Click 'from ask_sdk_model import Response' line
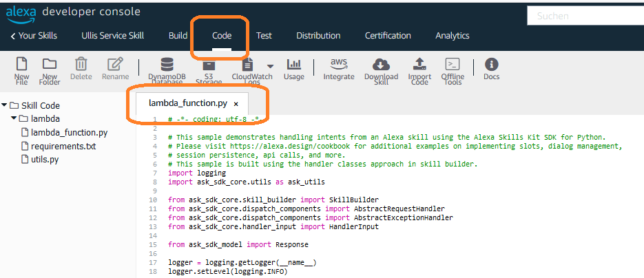The width and height of the screenshot is (644, 278). (238, 245)
